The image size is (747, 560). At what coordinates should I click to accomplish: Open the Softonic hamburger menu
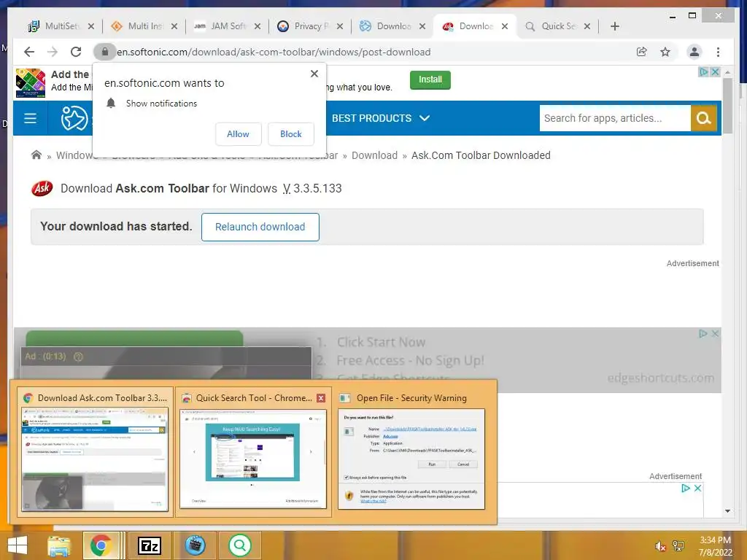tap(30, 118)
